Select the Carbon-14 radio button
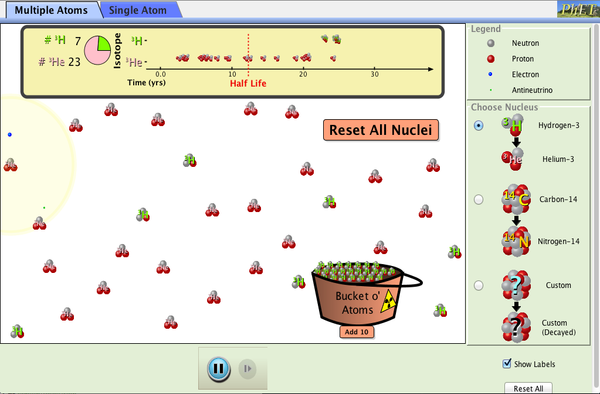This screenshot has width=600, height=394. tap(478, 199)
